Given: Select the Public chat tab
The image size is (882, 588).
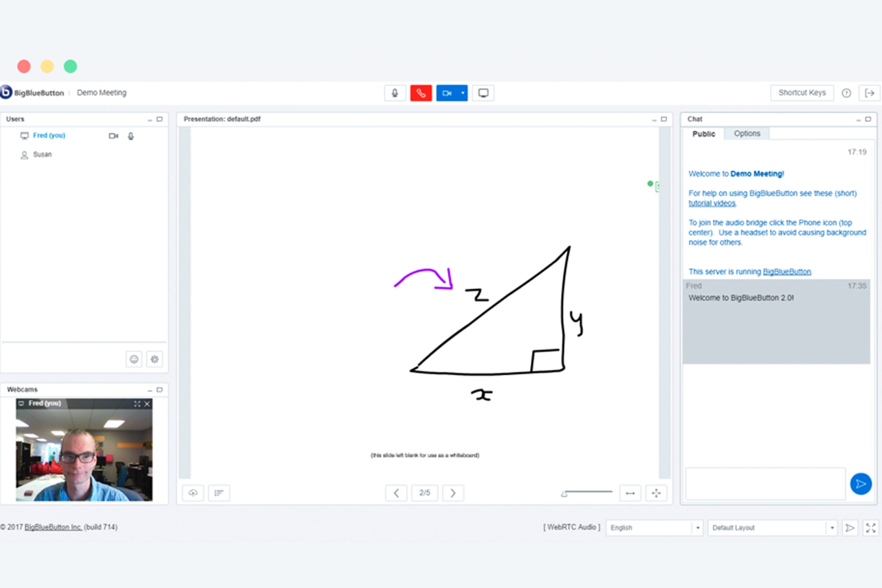Looking at the screenshot, I should [703, 134].
